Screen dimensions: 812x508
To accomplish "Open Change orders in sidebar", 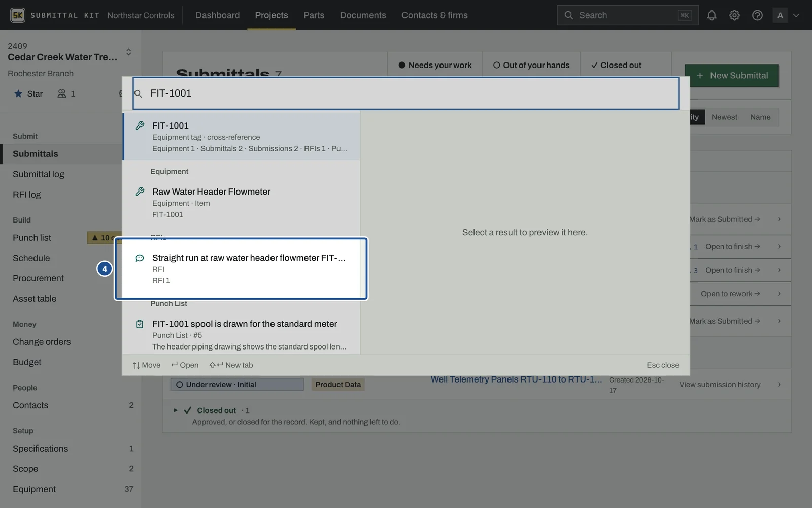I will [x=42, y=342].
